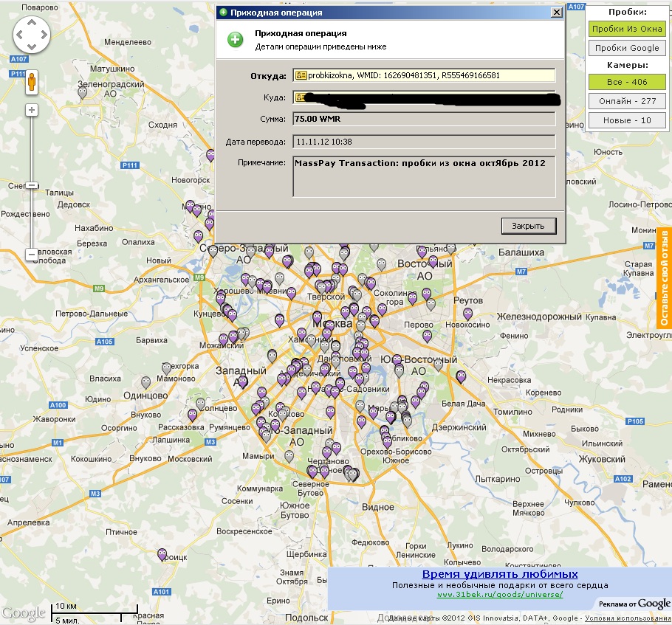Select the gray camera marker at Зеленоградский АО
The width and height of the screenshot is (672, 625).
click(x=82, y=93)
